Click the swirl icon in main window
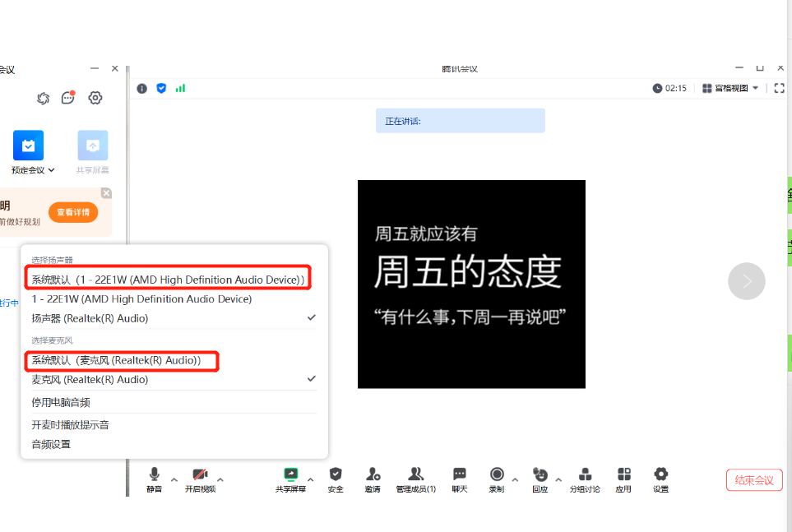This screenshot has height=532, width=792. [44, 98]
